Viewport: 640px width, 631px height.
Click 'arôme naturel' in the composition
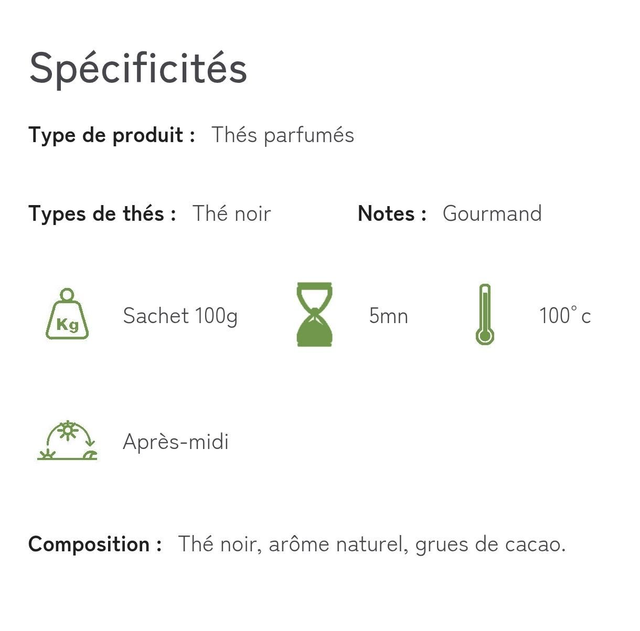pyautogui.click(x=338, y=544)
